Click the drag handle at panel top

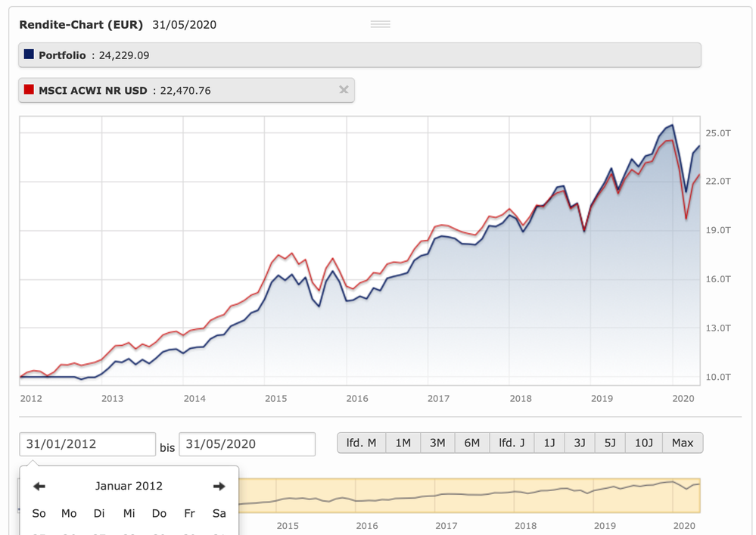pos(380,24)
